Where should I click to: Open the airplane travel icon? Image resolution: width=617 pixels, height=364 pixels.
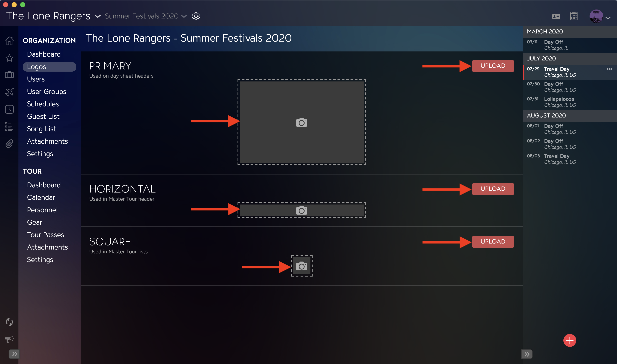coord(9,92)
